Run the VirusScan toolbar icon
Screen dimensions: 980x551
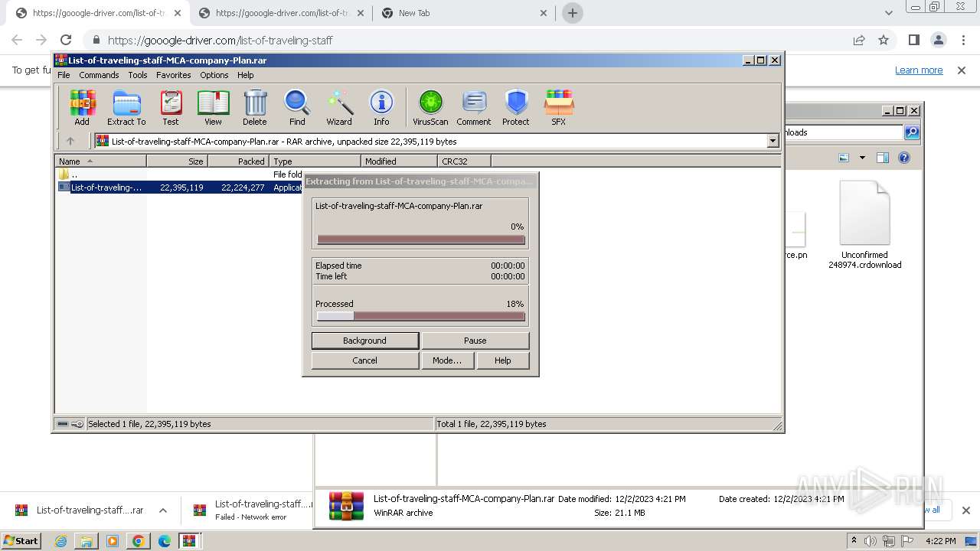pos(430,107)
